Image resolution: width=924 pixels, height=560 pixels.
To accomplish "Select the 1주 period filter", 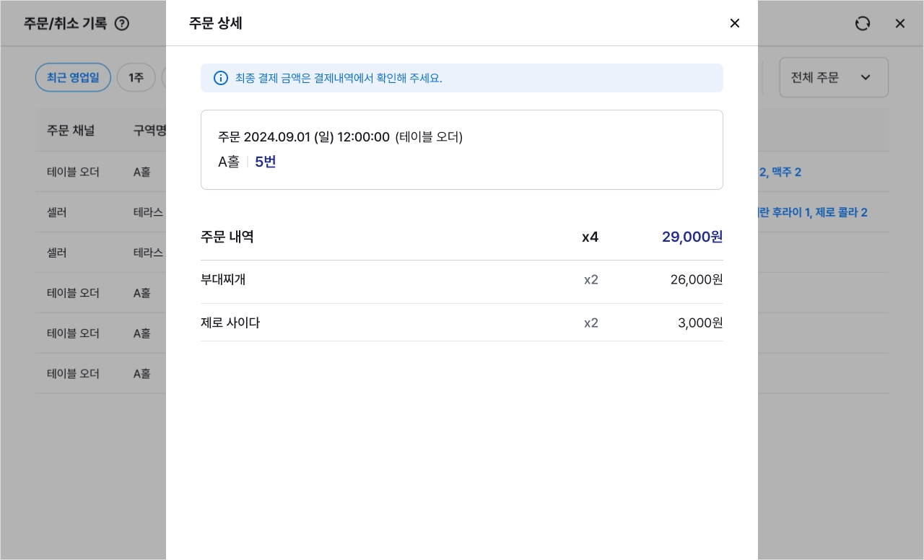I will pos(136,77).
